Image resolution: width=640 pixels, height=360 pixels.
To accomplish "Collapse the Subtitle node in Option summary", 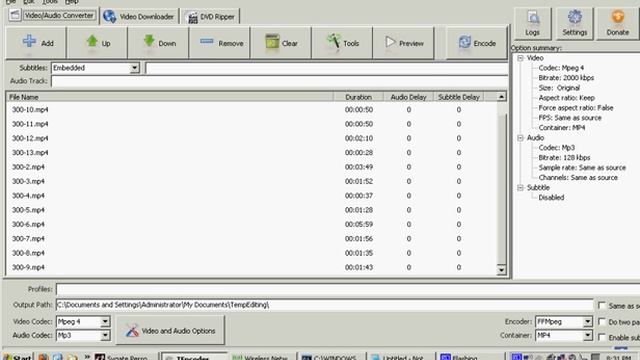I will tap(520, 188).
